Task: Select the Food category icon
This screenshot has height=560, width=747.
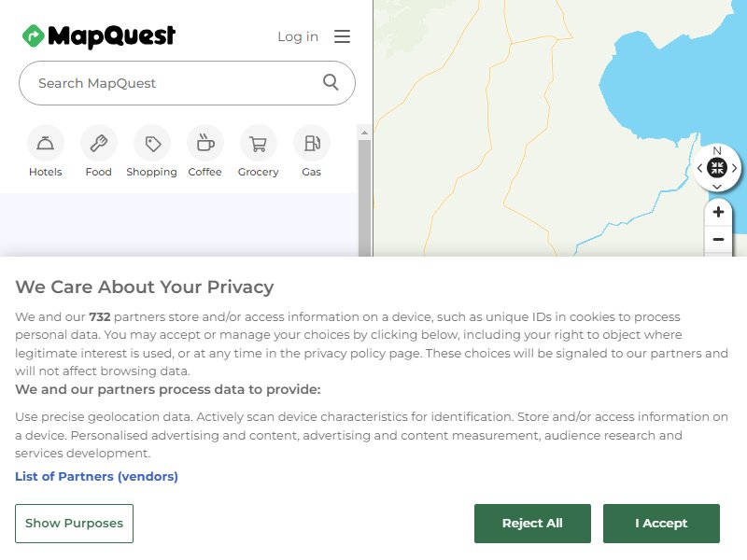Action: point(99,143)
